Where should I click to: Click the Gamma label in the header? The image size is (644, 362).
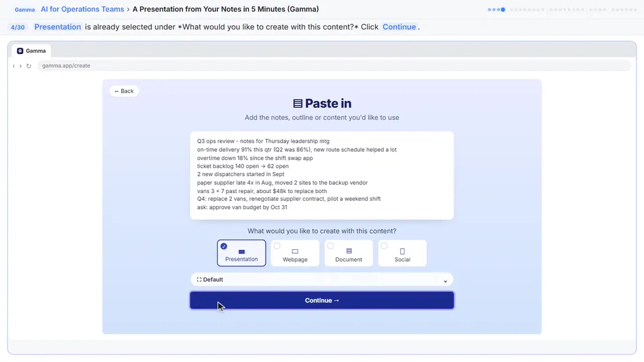pos(25,10)
